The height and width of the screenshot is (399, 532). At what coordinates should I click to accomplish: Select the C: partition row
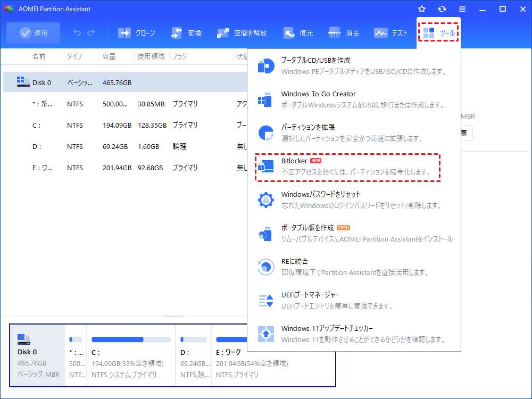[x=125, y=125]
